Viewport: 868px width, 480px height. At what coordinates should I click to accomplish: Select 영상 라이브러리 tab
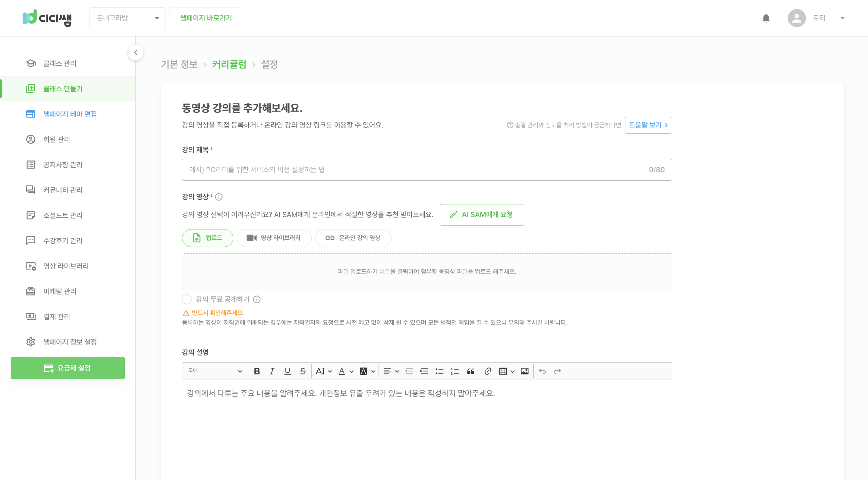coord(274,237)
